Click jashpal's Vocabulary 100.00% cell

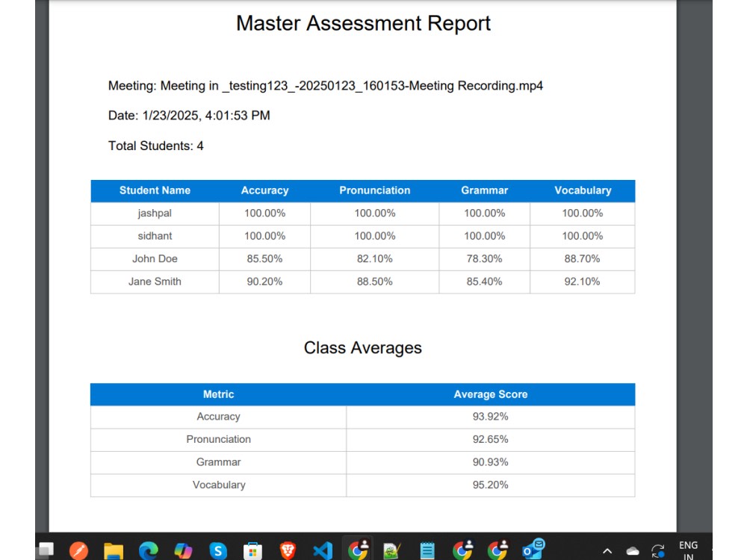pos(582,214)
